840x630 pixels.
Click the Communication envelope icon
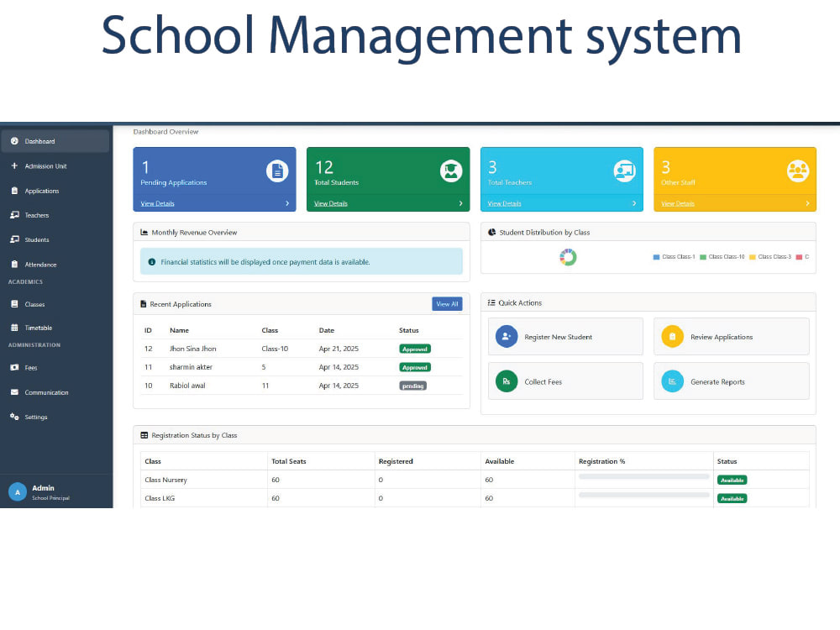[14, 392]
